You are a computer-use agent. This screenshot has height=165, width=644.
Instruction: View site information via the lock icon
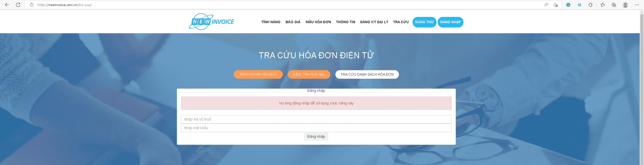(32, 5)
